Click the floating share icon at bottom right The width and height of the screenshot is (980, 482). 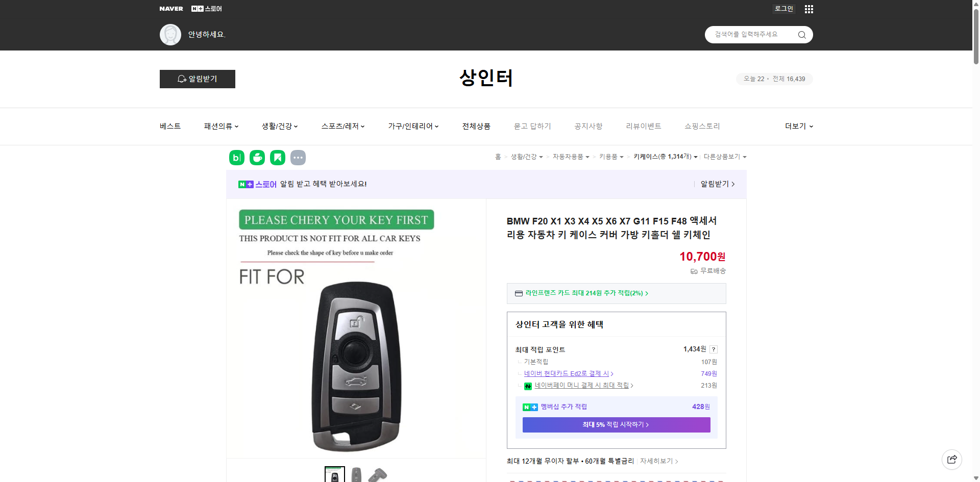tap(952, 459)
